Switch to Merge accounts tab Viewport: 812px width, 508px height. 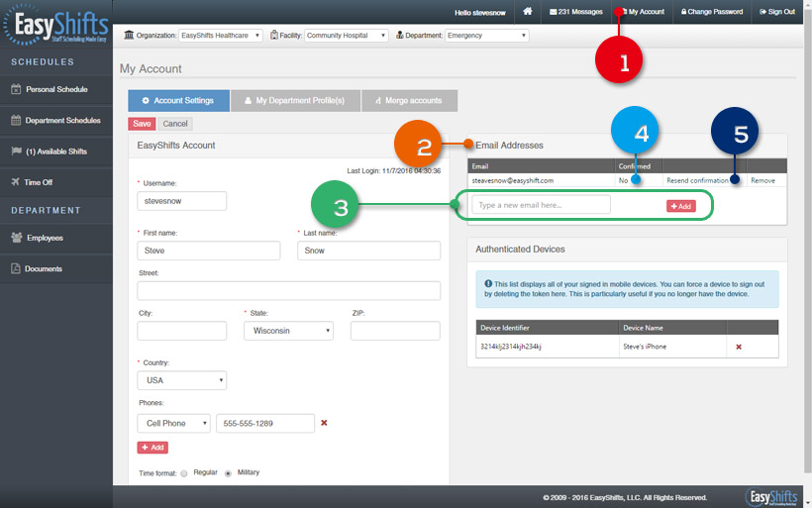click(x=409, y=100)
